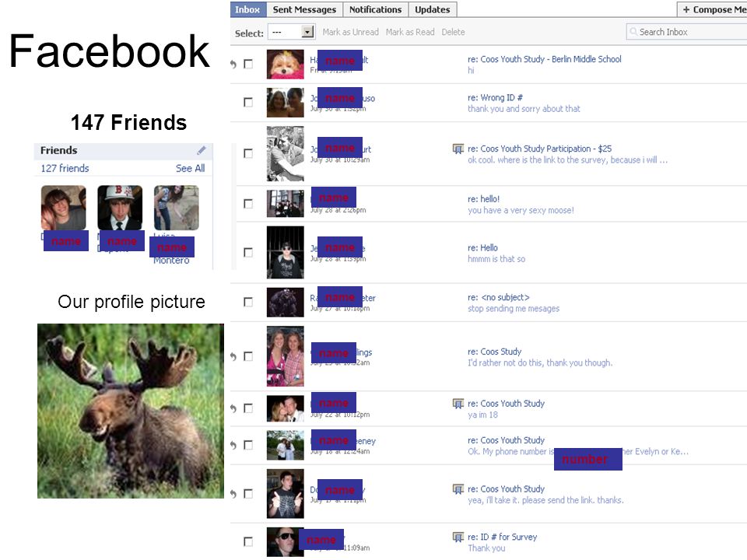Tick checkbox for Berlin Middle School message
Screen dimensions: 747x560
click(x=248, y=64)
